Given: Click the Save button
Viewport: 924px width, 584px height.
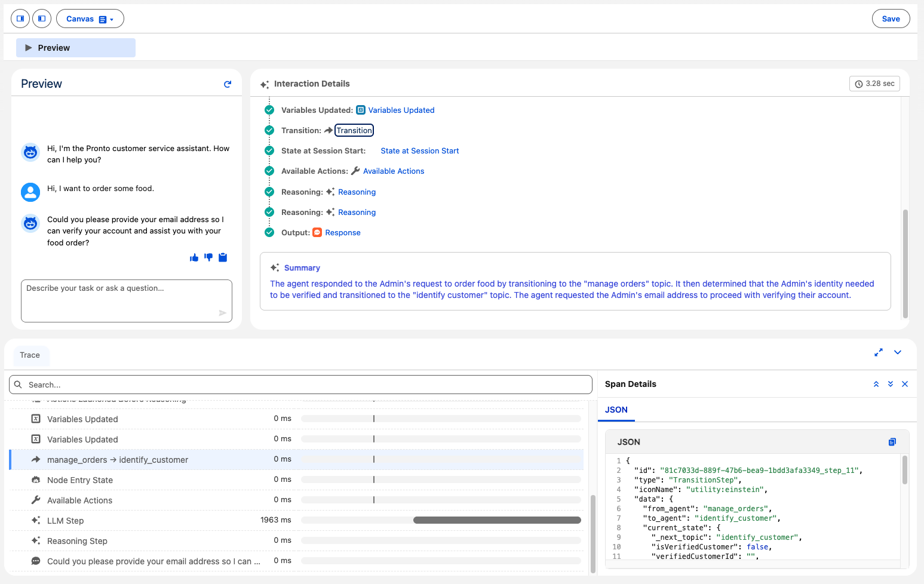Looking at the screenshot, I should point(891,19).
